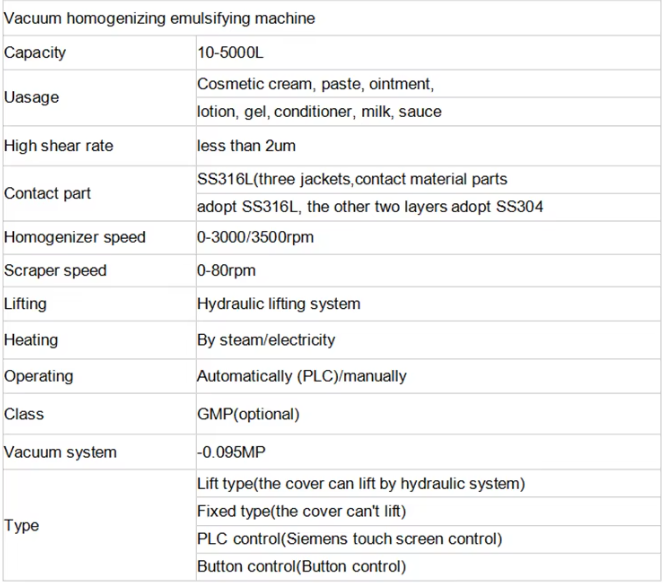Viewport: 663px width, 583px height.
Task: Click the 'High shear rate' label
Action: 59,146
